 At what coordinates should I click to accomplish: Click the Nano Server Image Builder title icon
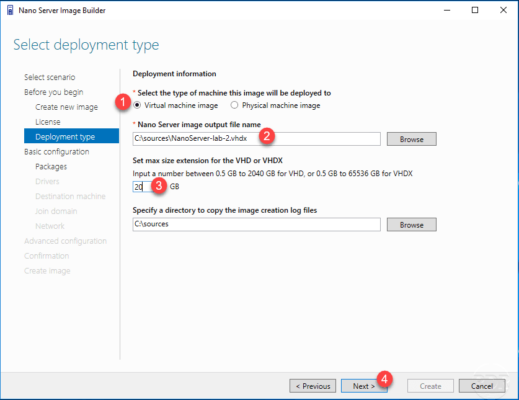[10, 10]
